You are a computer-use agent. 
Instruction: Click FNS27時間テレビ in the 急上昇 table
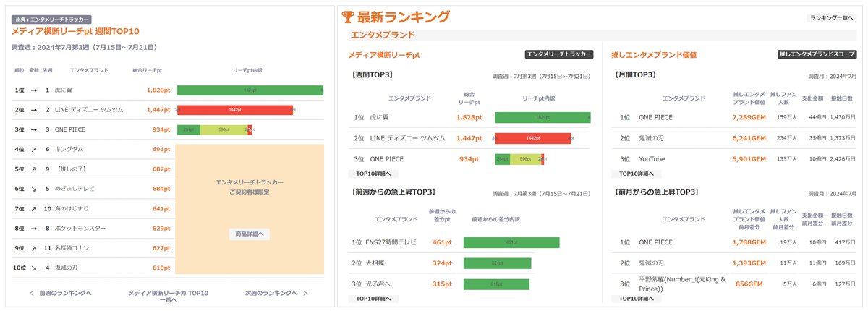click(x=391, y=243)
